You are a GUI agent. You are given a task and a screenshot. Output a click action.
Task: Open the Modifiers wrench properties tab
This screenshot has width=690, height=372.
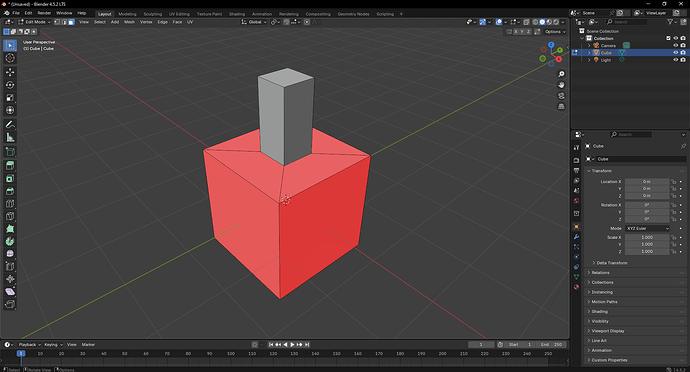[x=576, y=237]
